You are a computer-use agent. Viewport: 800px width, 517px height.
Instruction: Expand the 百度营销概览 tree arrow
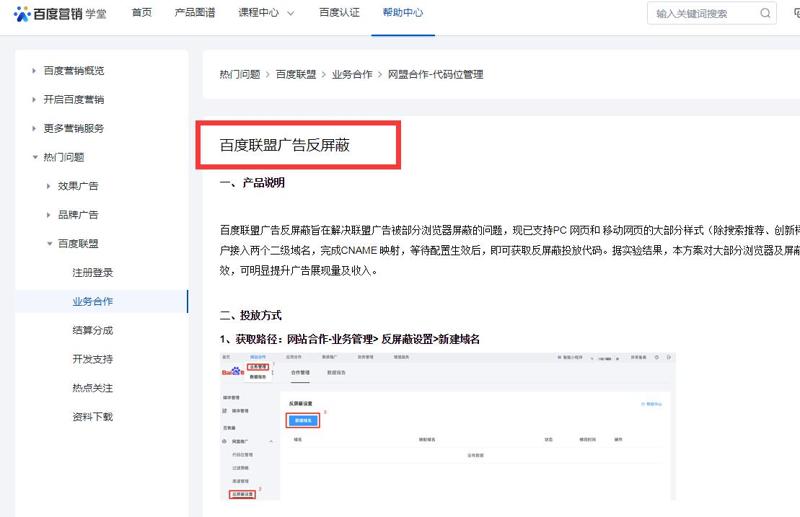(x=34, y=71)
